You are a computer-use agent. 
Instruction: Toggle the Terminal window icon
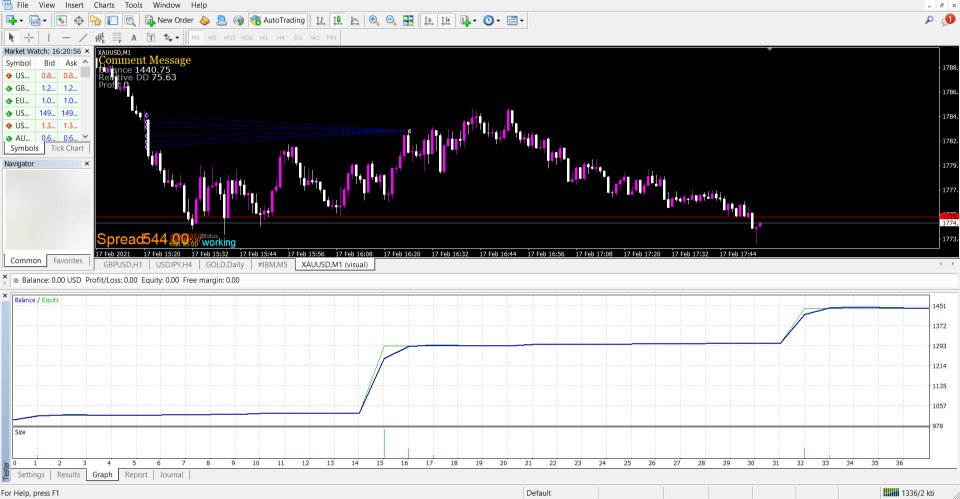coord(113,20)
